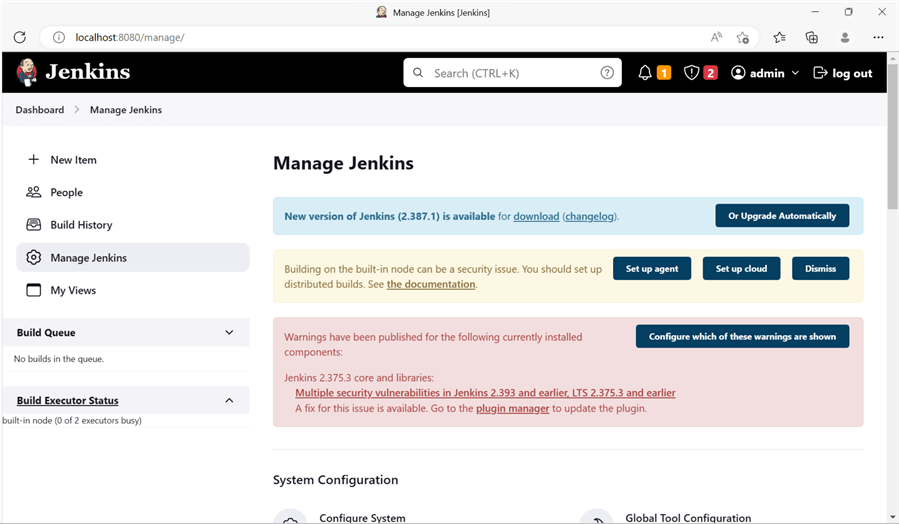Add this page to favorites star icon

(742, 37)
